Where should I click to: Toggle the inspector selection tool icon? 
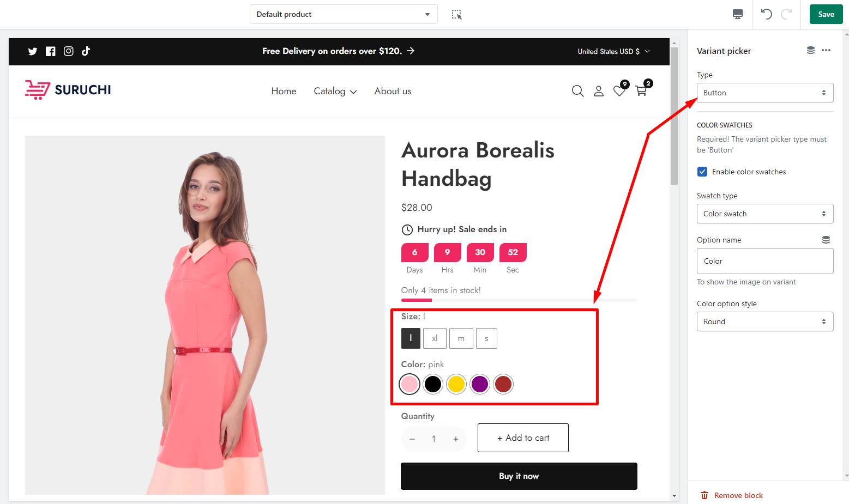click(457, 15)
